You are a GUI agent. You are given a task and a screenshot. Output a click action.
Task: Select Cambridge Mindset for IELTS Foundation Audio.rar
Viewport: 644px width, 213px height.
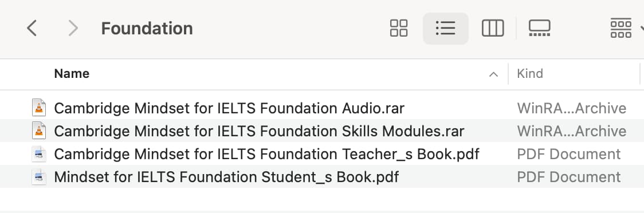229,108
